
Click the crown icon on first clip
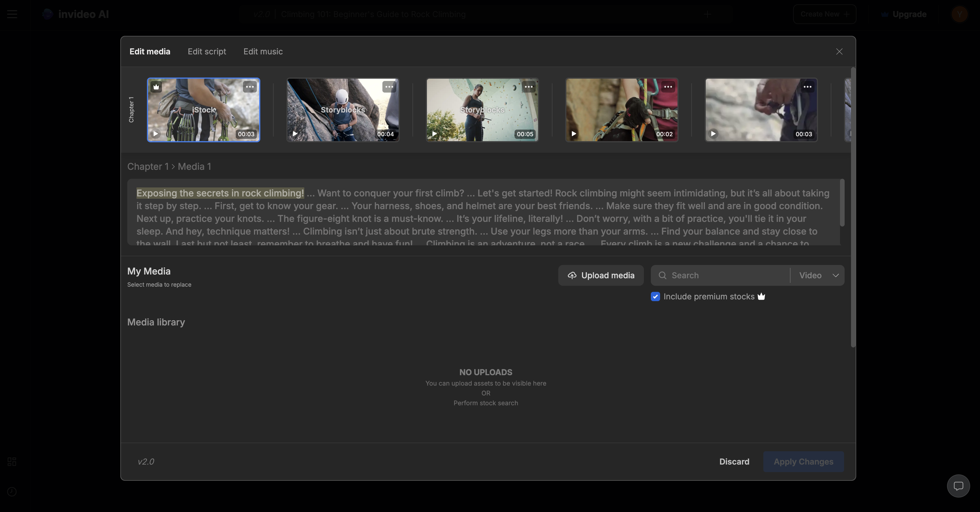[156, 86]
